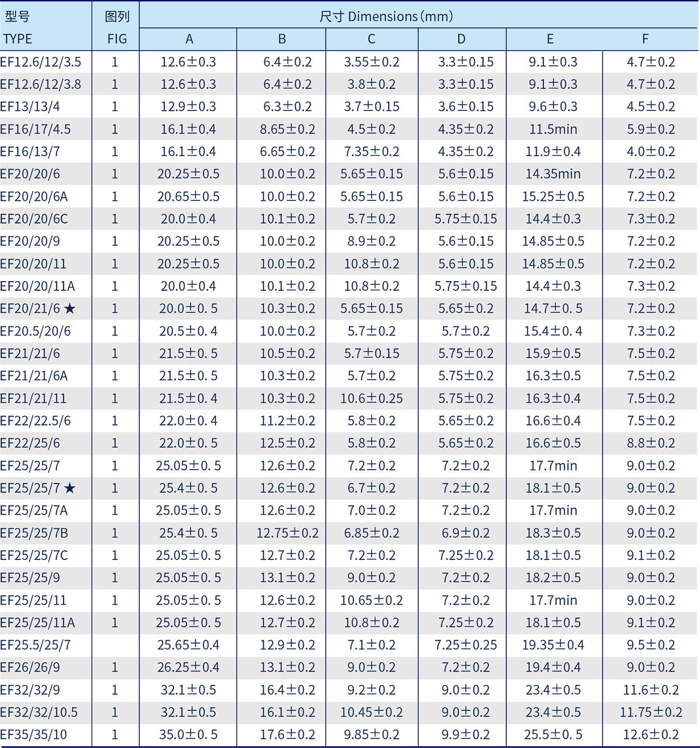Click the empty FIG cell for EF25.5/25/7
Viewport: 700px width, 748px height.
click(115, 645)
